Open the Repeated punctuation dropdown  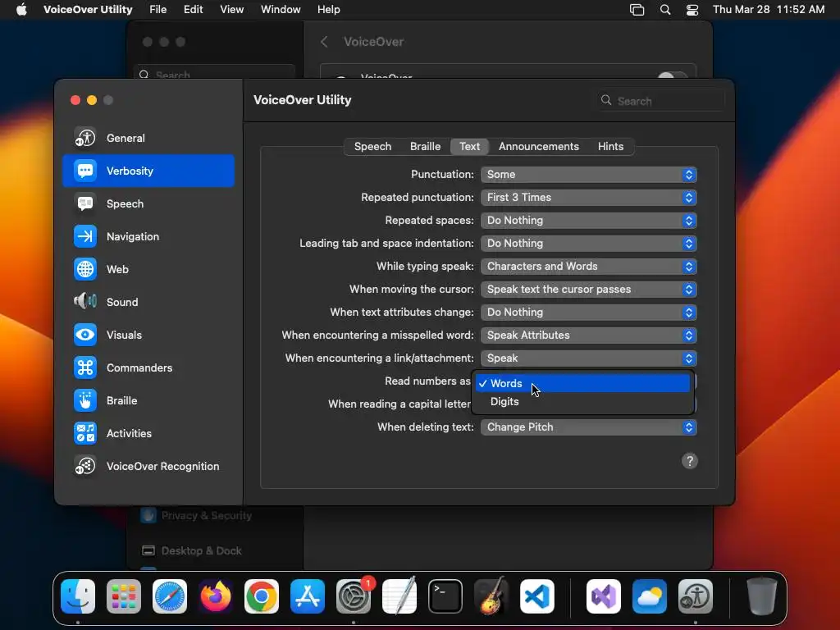pos(588,198)
